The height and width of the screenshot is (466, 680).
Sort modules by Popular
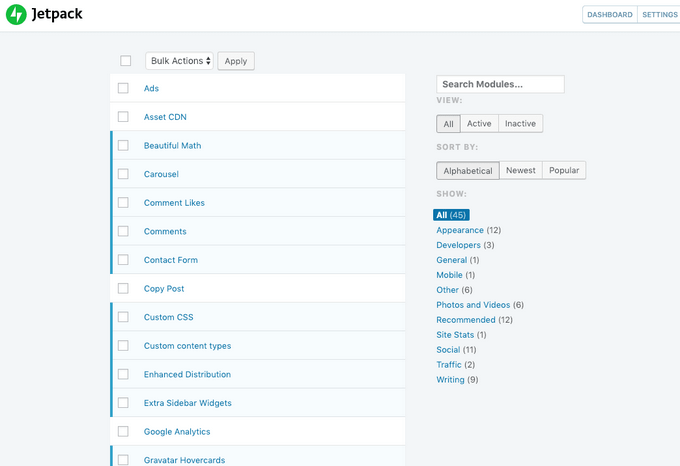point(564,171)
